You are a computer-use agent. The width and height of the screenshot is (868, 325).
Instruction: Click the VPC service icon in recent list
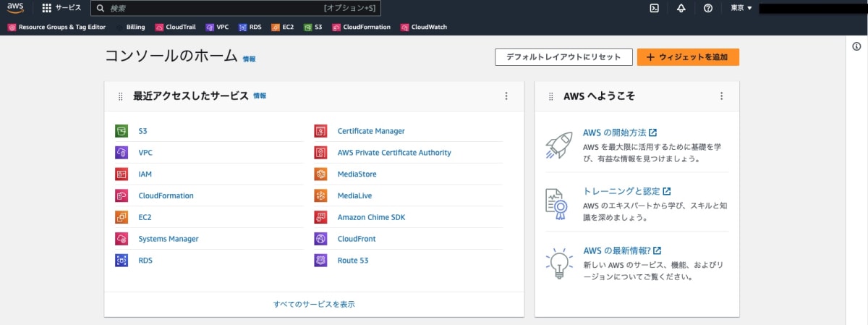pos(122,153)
